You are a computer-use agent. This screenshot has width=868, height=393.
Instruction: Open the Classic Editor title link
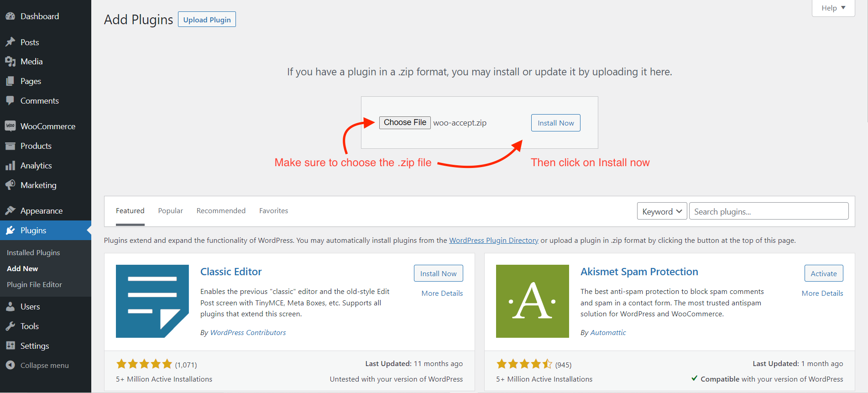[231, 272]
